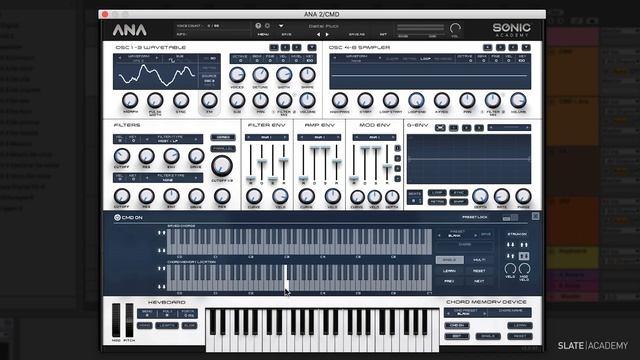Open the MENU item in top bar
The width and height of the screenshot is (640, 360).
tap(263, 35)
